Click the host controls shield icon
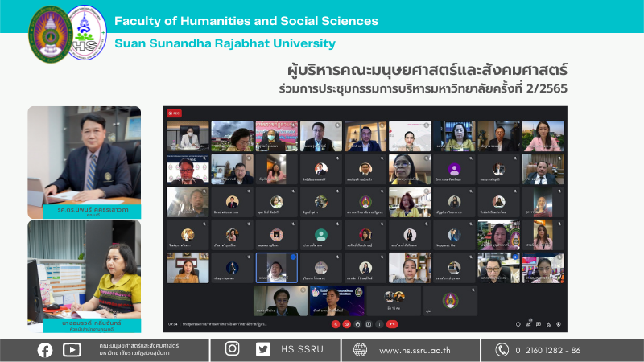Image resolution: width=644 pixels, height=362 pixels. 559,324
